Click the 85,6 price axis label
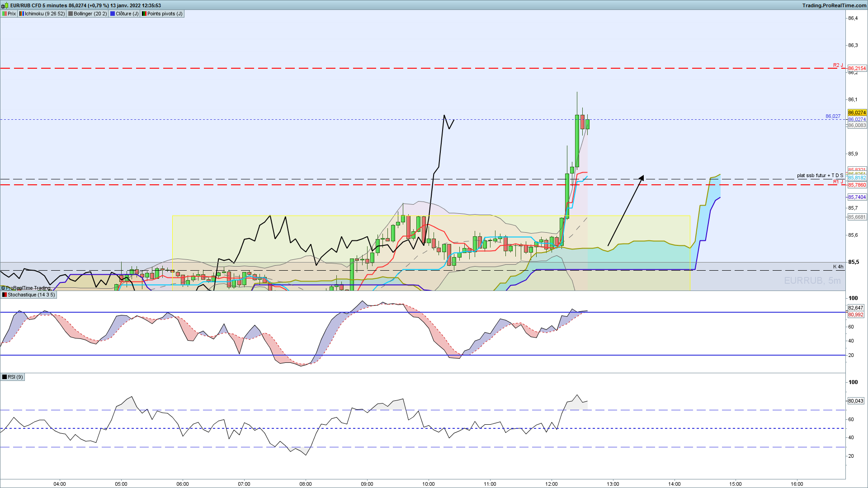Viewport: 868px width, 488px height. coord(853,235)
